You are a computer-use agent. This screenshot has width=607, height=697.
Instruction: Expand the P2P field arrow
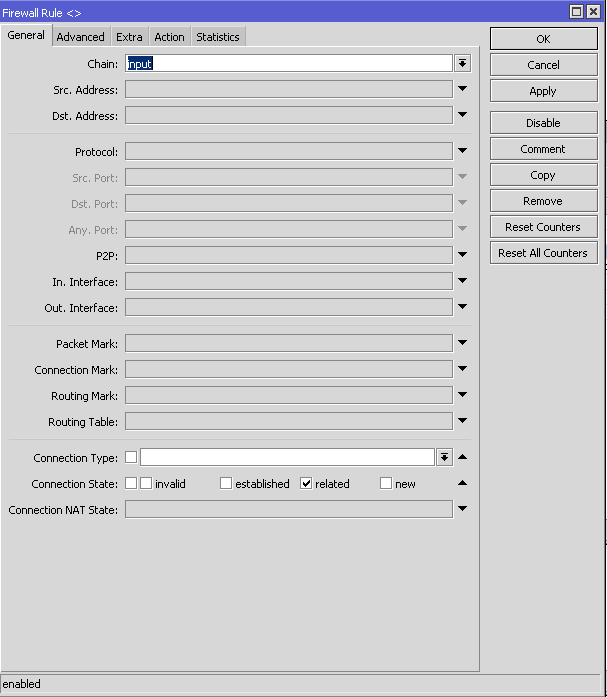[462, 256]
